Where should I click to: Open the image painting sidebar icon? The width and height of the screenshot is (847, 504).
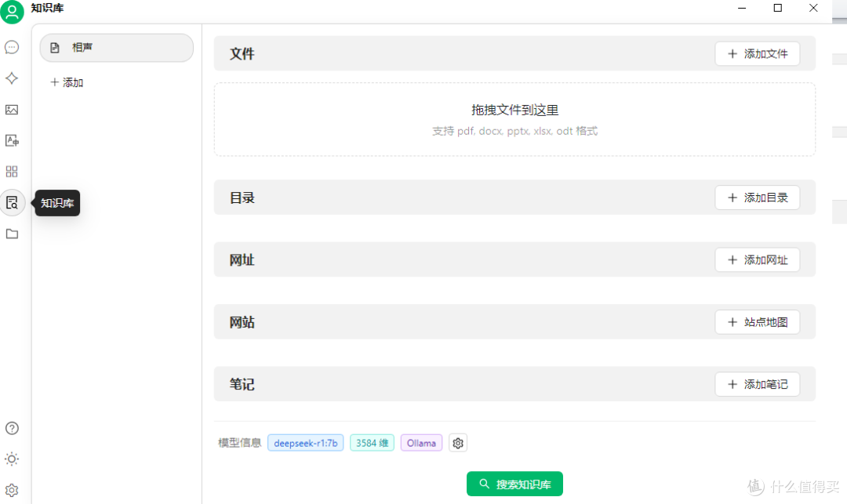[12, 110]
